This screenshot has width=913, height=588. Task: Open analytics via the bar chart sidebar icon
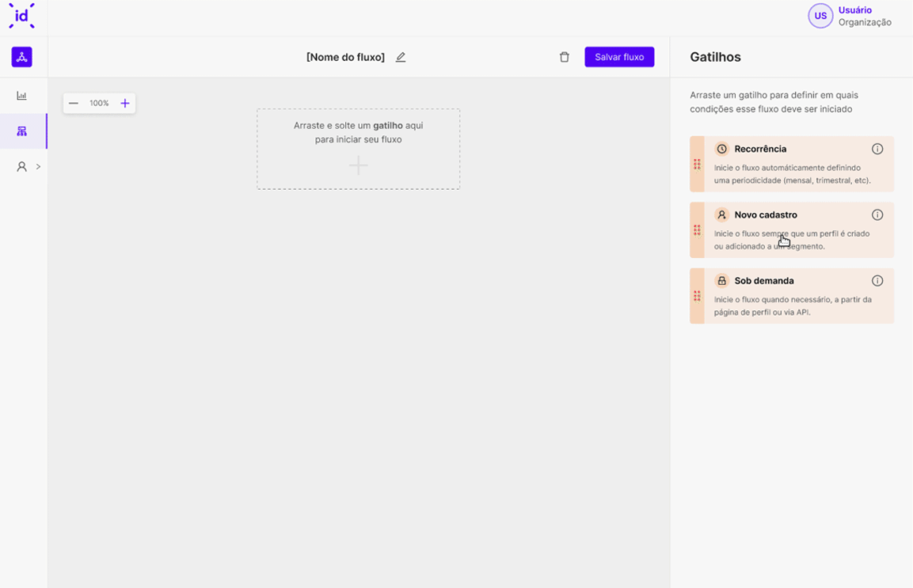(x=22, y=95)
